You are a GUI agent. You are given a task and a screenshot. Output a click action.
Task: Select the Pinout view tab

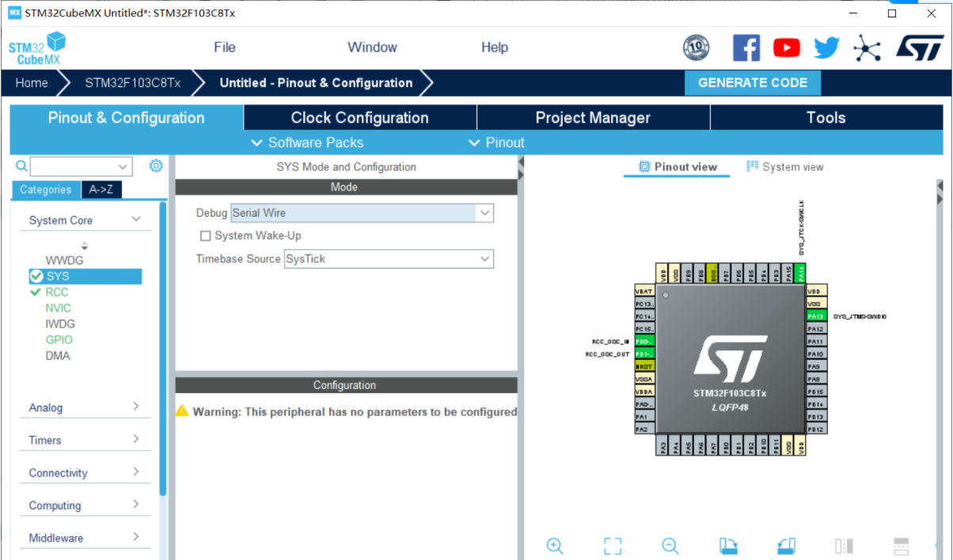(x=678, y=167)
